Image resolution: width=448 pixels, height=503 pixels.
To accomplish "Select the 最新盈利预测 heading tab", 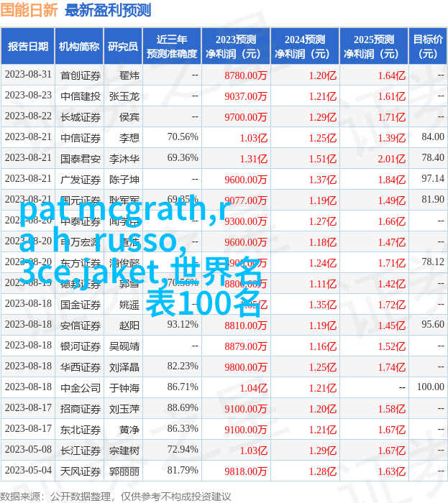I will pyautogui.click(x=108, y=11).
